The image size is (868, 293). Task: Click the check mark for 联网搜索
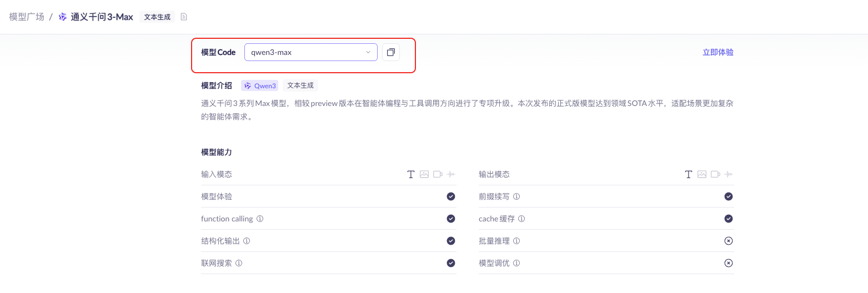[x=451, y=263]
